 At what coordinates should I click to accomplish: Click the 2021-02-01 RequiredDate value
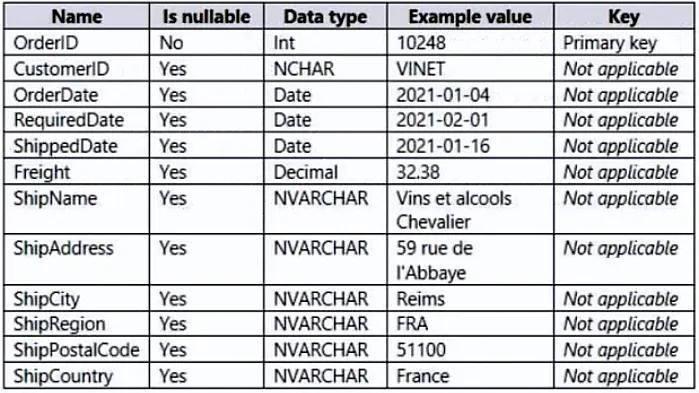[443, 120]
